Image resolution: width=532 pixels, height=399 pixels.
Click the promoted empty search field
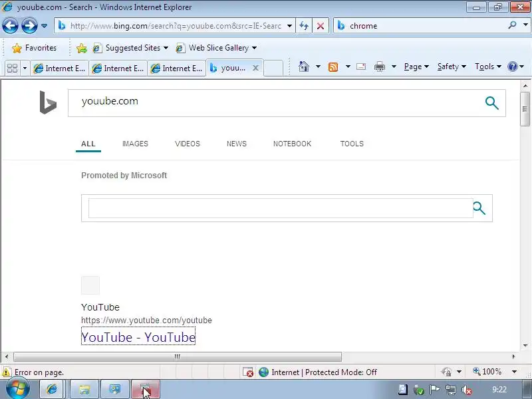click(x=280, y=208)
